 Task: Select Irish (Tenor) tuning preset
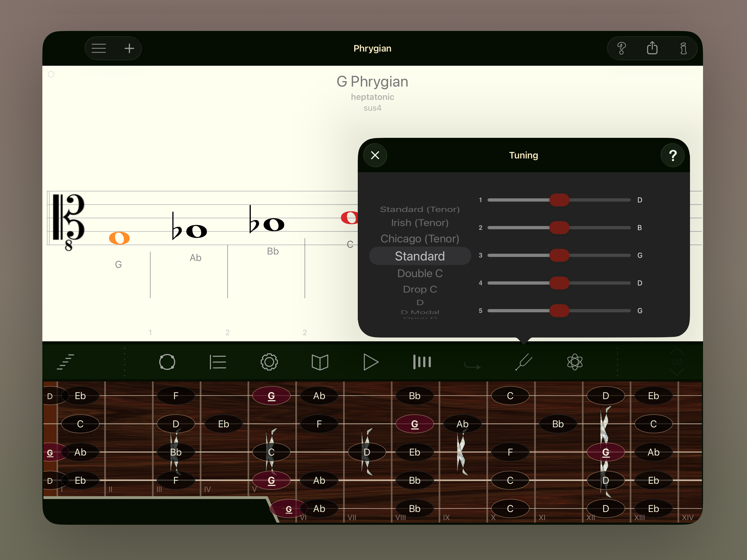click(x=420, y=223)
